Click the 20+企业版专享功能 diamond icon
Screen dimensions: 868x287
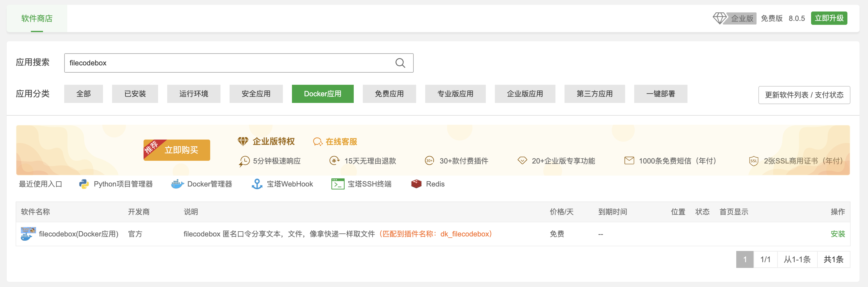point(522,161)
